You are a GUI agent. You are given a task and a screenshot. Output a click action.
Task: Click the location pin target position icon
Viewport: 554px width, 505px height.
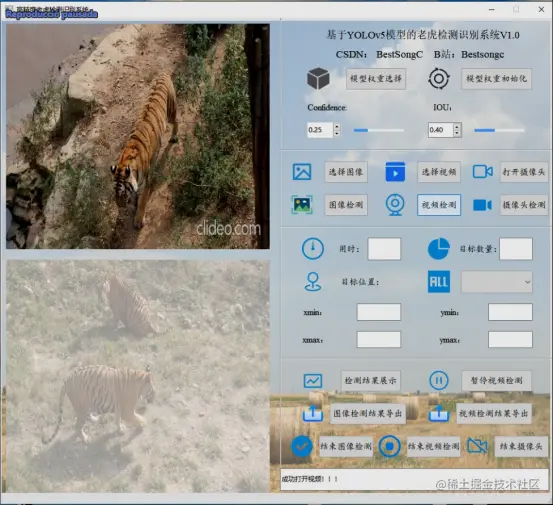click(x=313, y=282)
